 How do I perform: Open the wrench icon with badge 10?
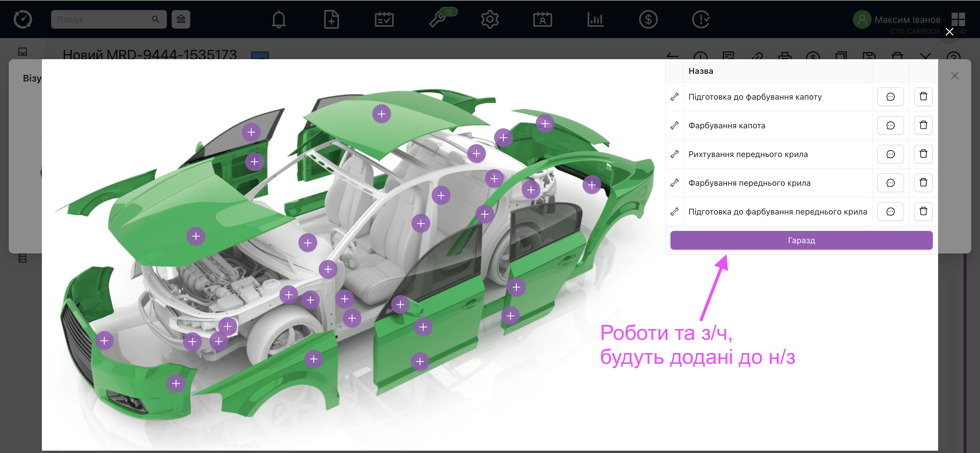point(438,19)
